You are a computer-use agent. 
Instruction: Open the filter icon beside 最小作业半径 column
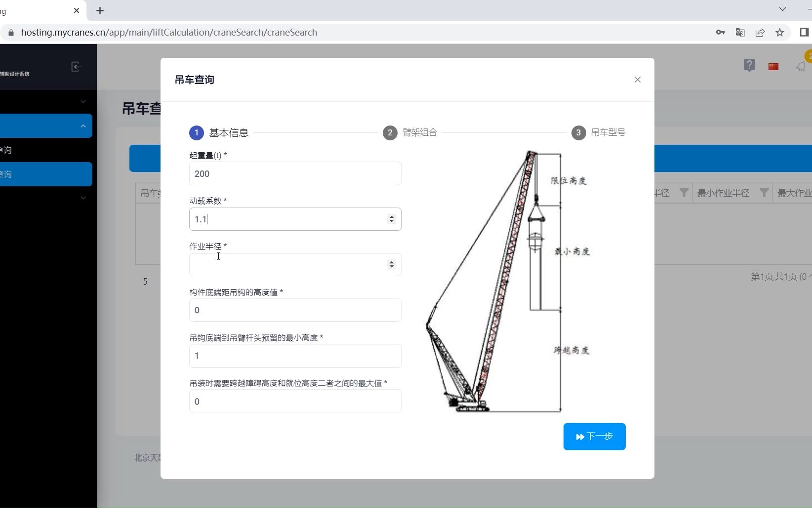pyautogui.click(x=764, y=193)
